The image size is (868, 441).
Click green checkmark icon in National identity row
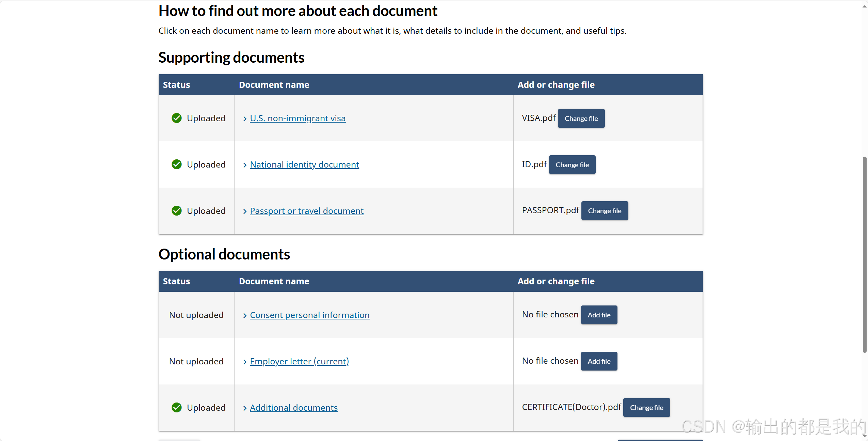click(177, 164)
